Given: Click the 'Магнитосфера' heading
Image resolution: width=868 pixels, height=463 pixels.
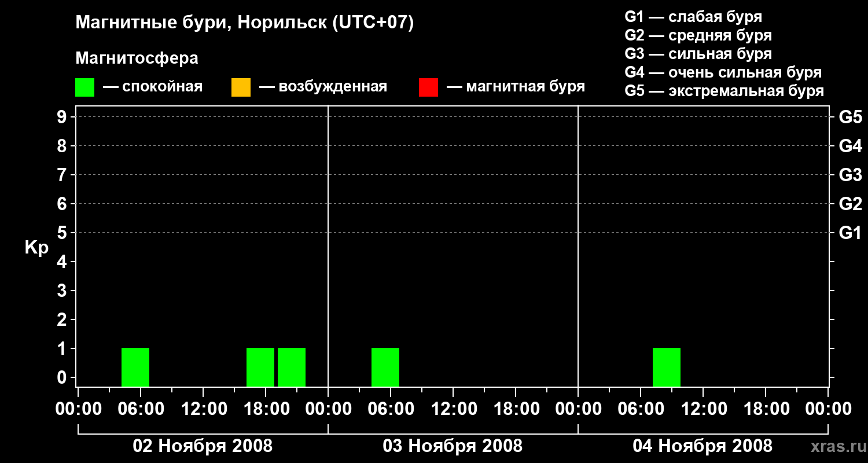Looking at the screenshot, I should tap(137, 58).
